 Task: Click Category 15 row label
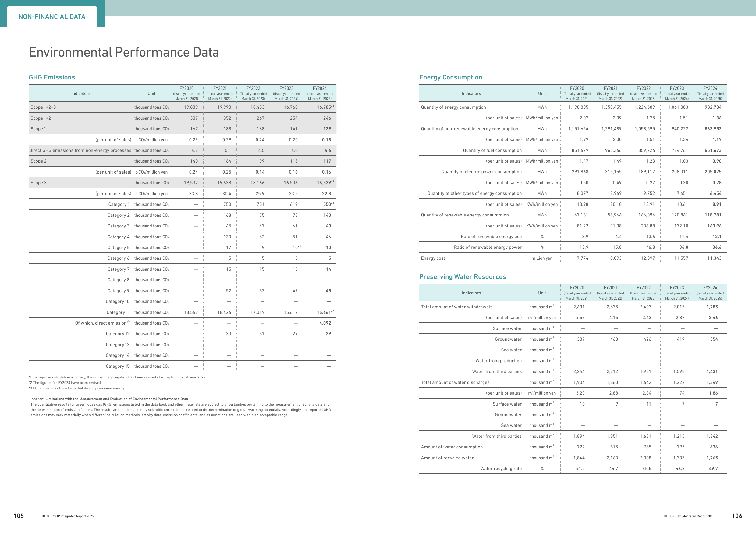point(118,366)
